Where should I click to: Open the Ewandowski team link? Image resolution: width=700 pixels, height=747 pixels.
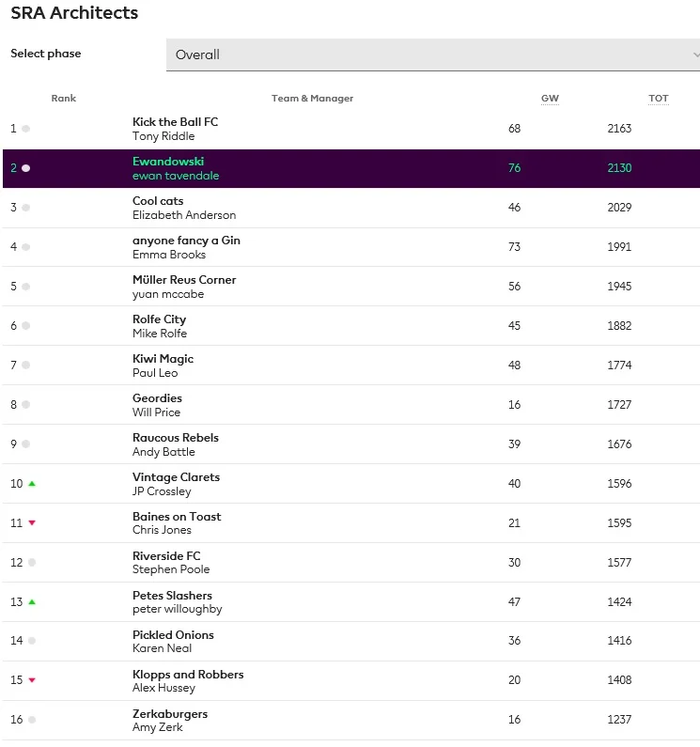[168, 162]
